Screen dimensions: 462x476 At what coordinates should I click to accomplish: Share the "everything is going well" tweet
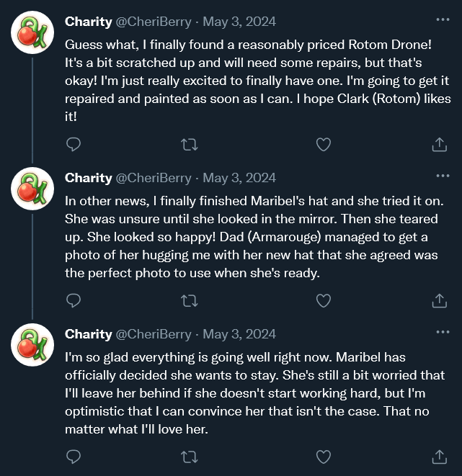(x=439, y=457)
